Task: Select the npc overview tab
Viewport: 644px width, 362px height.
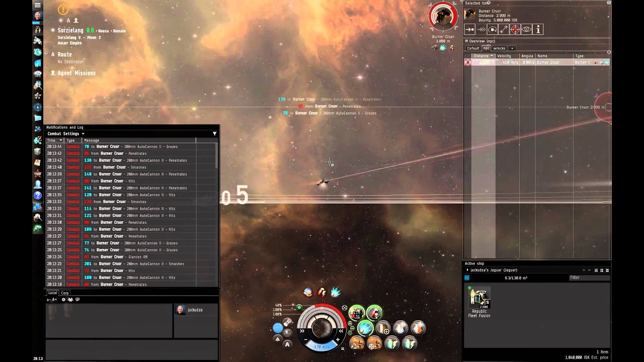Action: click(x=486, y=48)
